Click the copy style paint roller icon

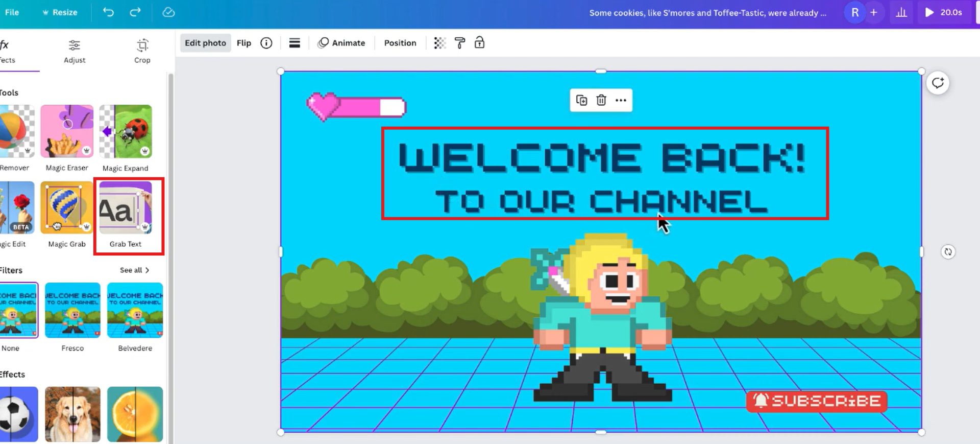click(x=459, y=43)
